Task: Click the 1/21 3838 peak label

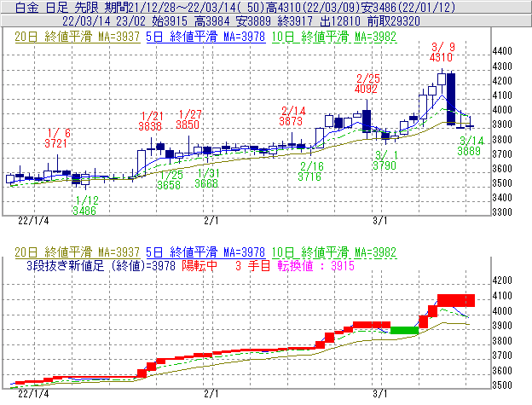Action: (150, 121)
